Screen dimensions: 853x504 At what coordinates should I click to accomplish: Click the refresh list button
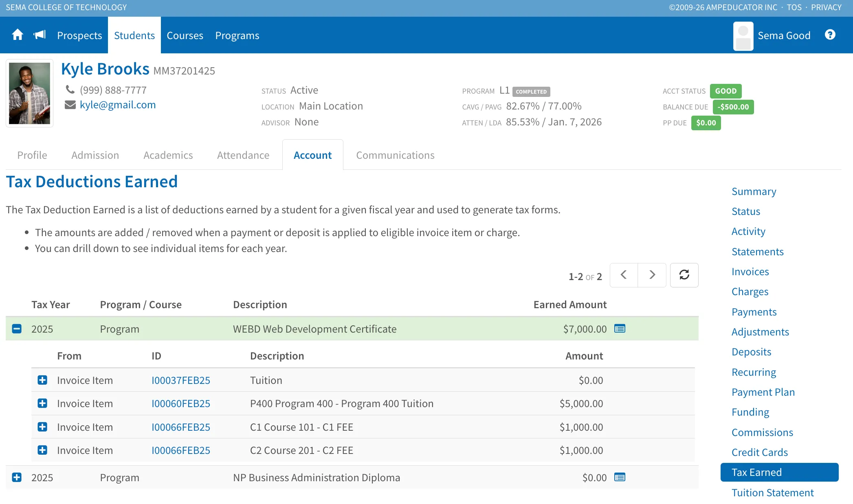(x=684, y=275)
